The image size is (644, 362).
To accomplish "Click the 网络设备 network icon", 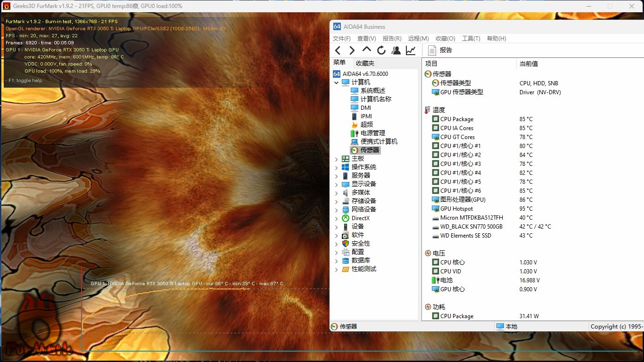I will pyautogui.click(x=346, y=210).
